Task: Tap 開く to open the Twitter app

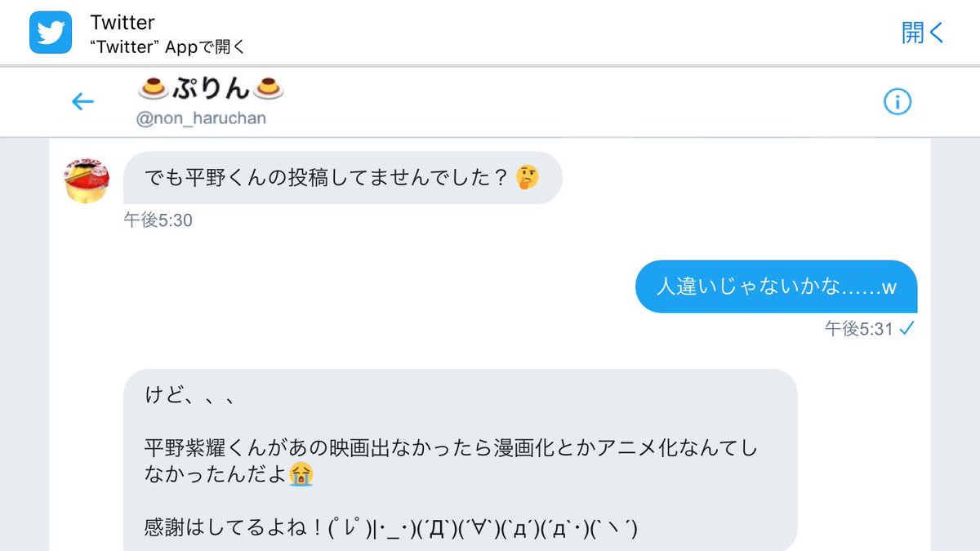Action: (x=921, y=32)
